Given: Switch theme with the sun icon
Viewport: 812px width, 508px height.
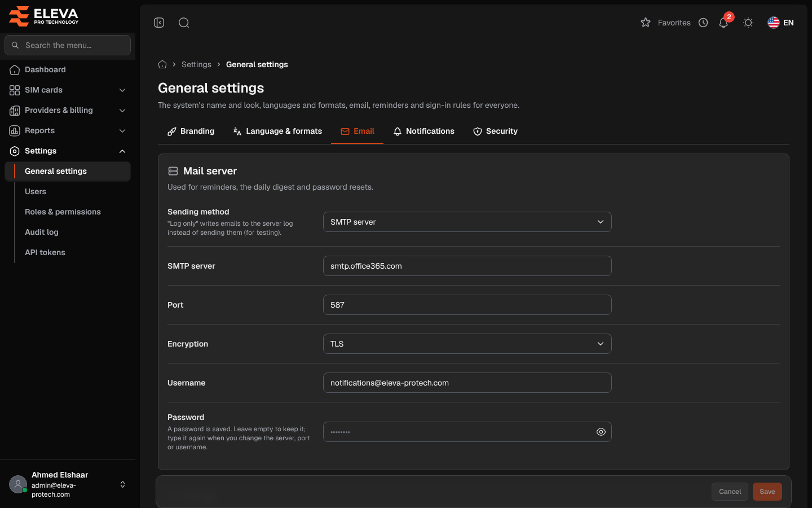Looking at the screenshot, I should pyautogui.click(x=748, y=23).
